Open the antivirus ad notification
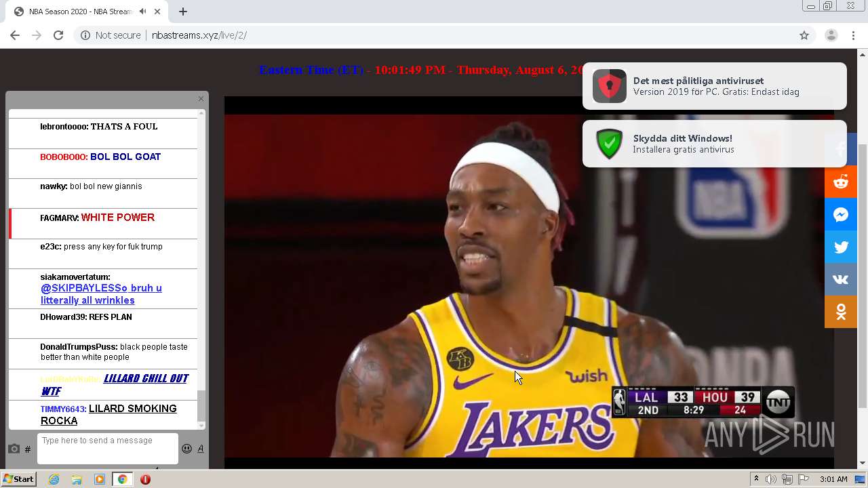The width and height of the screenshot is (868, 488). click(714, 86)
